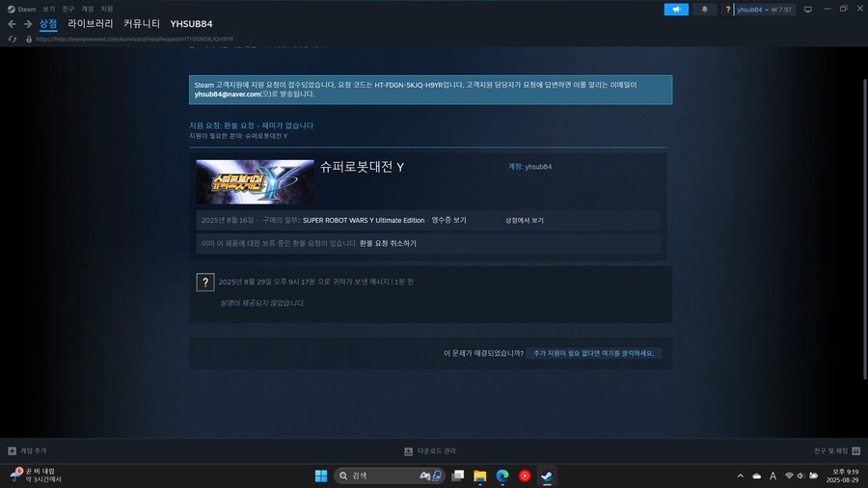The height and width of the screenshot is (488, 868).
Task: Click the taskbar 검색 search box
Action: (390, 475)
